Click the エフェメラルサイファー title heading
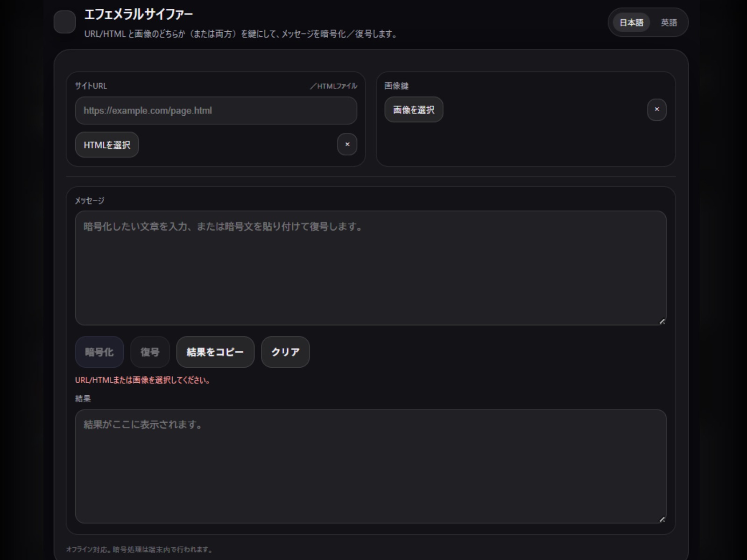747x560 pixels. pyautogui.click(x=138, y=14)
